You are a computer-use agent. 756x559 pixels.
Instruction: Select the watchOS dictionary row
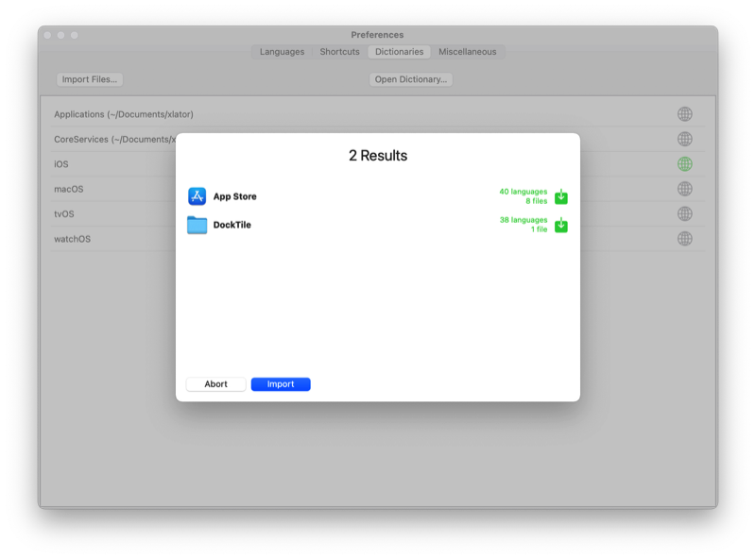tap(113, 239)
